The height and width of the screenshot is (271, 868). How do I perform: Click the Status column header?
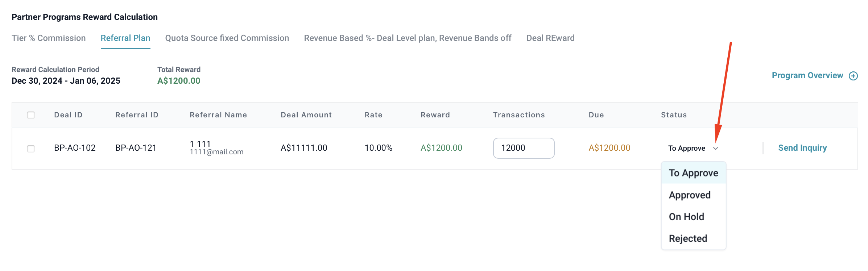[x=674, y=115]
